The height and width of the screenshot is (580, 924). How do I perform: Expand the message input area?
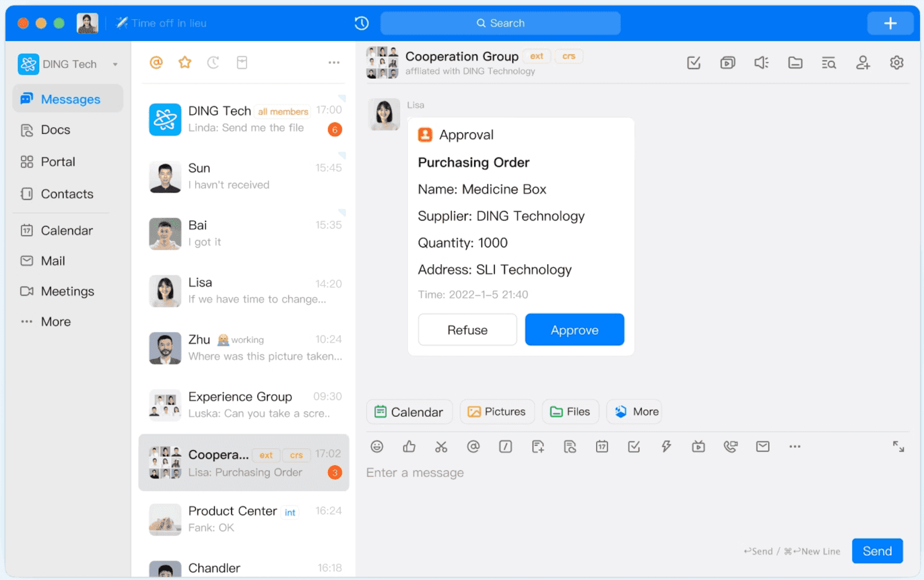(898, 446)
